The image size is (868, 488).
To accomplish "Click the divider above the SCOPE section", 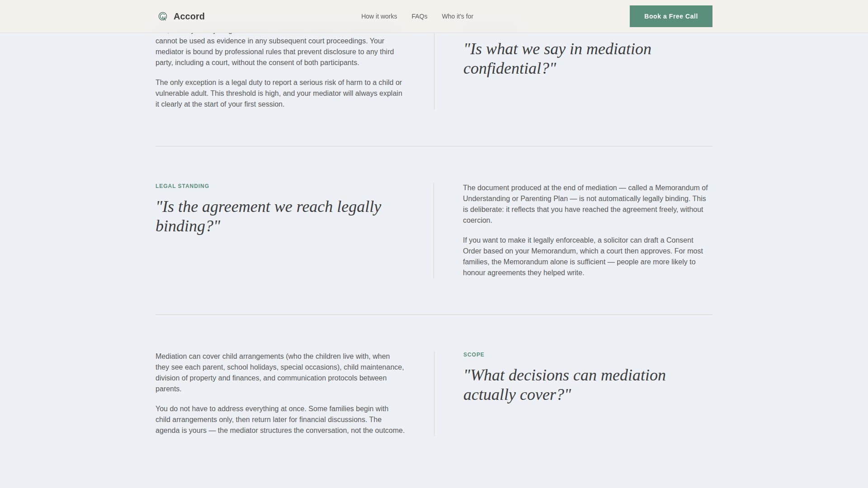I will point(434,314).
